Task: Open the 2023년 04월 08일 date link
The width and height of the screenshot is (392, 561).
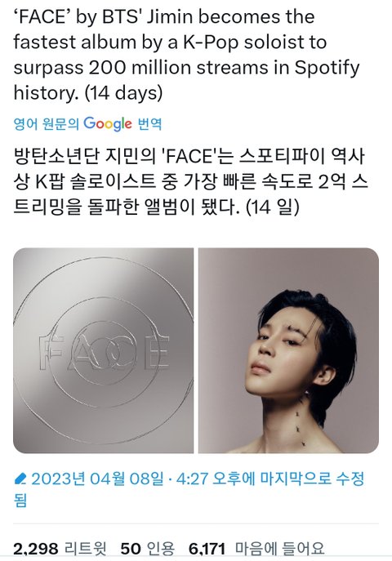Action: [97, 479]
